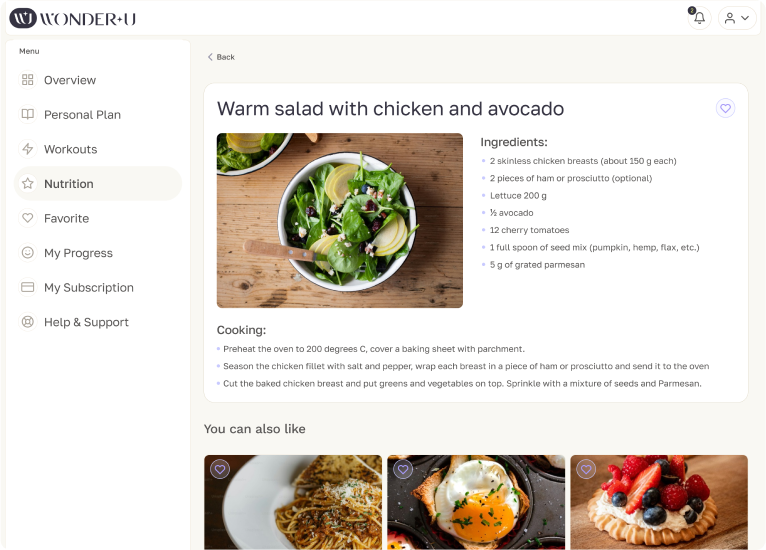Click the Nutrition star icon
The width and height of the screenshot is (766, 550).
click(28, 184)
